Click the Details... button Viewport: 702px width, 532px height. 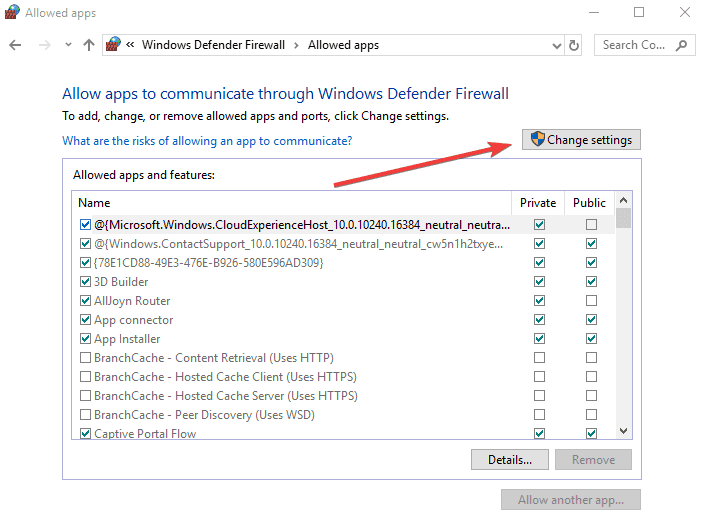click(x=509, y=460)
